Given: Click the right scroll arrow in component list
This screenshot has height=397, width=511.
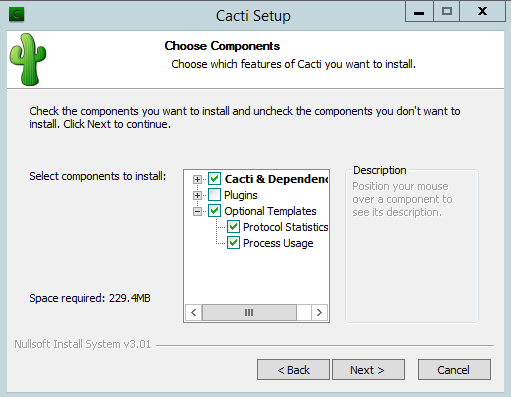Looking at the screenshot, I should pyautogui.click(x=319, y=312).
